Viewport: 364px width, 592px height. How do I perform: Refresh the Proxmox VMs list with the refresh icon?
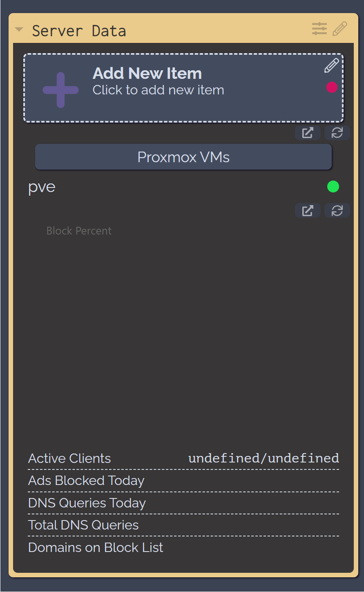(337, 132)
